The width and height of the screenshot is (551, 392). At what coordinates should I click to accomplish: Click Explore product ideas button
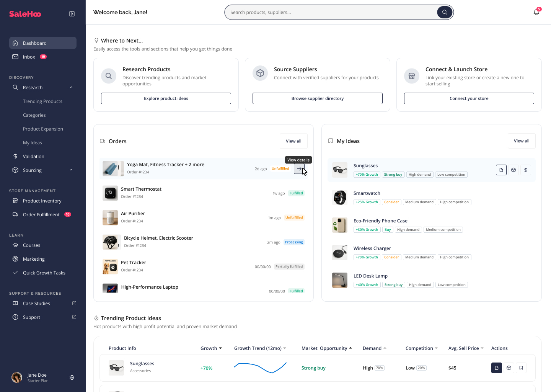coord(166,98)
